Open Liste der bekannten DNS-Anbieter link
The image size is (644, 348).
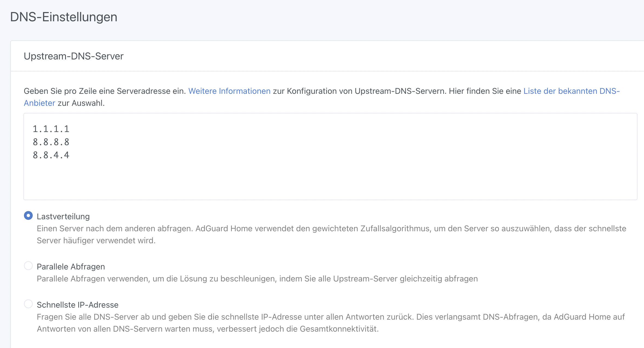coord(571,91)
